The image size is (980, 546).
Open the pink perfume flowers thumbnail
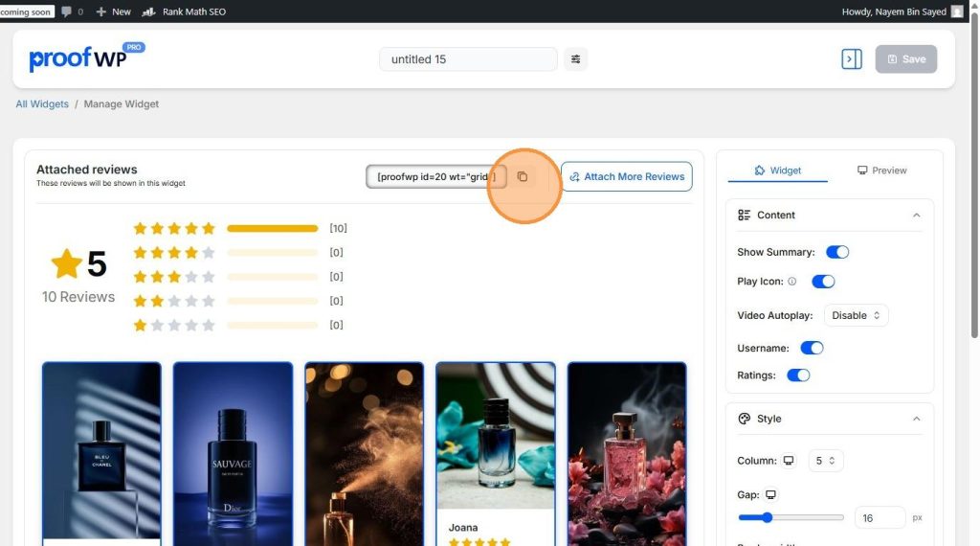tap(626, 453)
